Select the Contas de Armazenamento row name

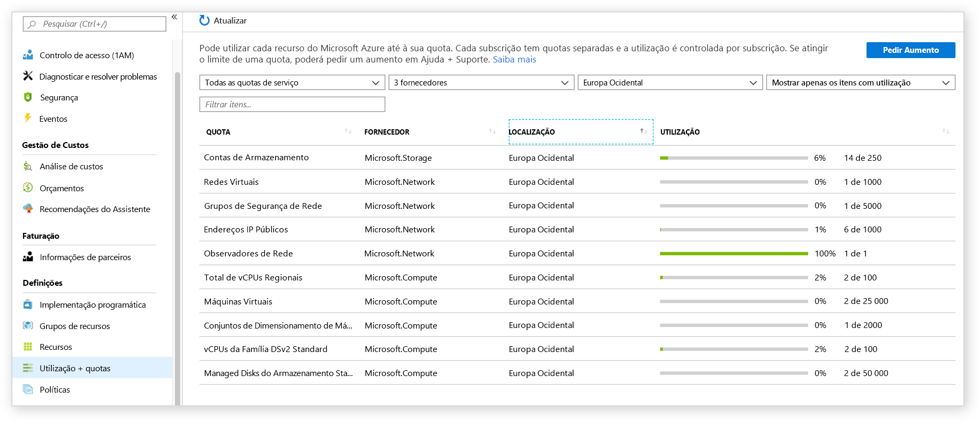pos(256,157)
